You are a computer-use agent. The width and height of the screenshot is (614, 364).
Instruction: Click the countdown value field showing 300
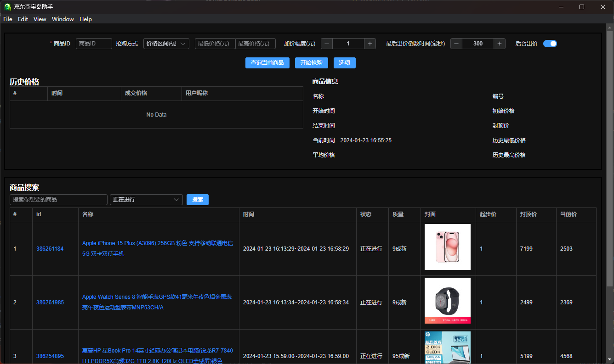click(478, 44)
